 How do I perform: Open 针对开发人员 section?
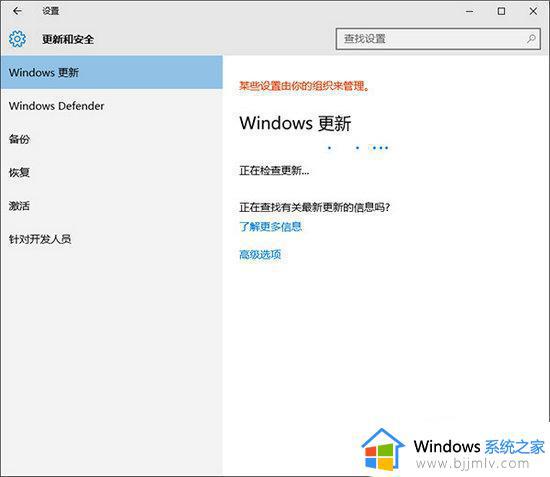pyautogui.click(x=112, y=239)
